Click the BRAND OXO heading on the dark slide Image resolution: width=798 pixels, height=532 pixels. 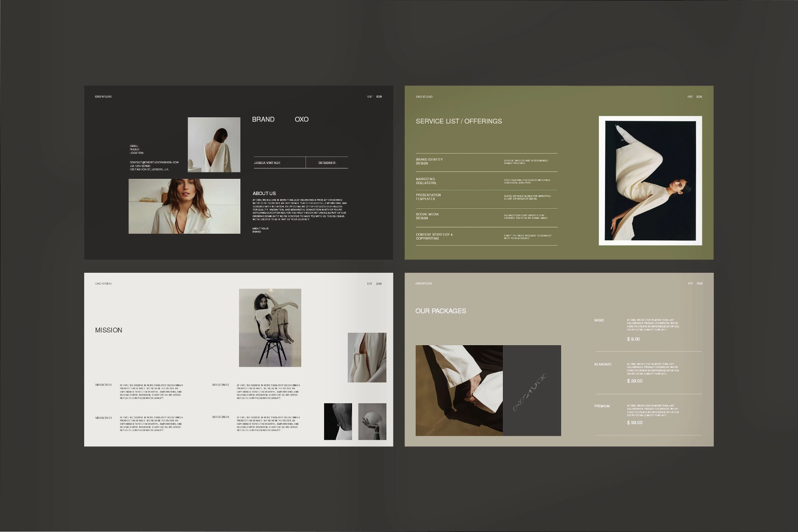(x=280, y=119)
